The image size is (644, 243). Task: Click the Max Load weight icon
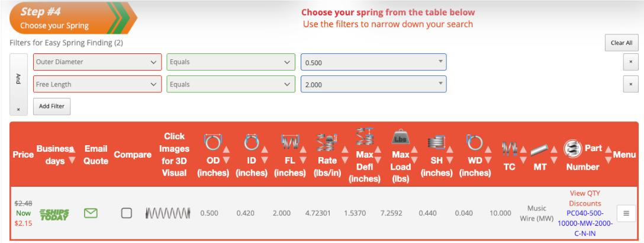tap(401, 138)
